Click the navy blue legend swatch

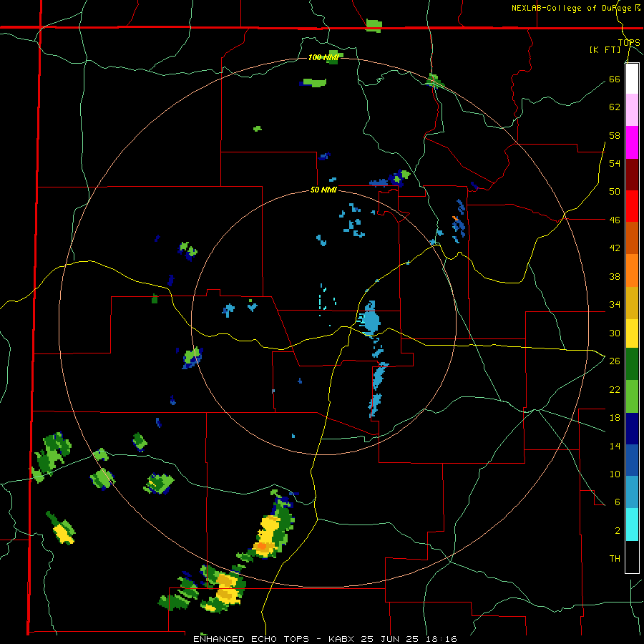(x=632, y=429)
